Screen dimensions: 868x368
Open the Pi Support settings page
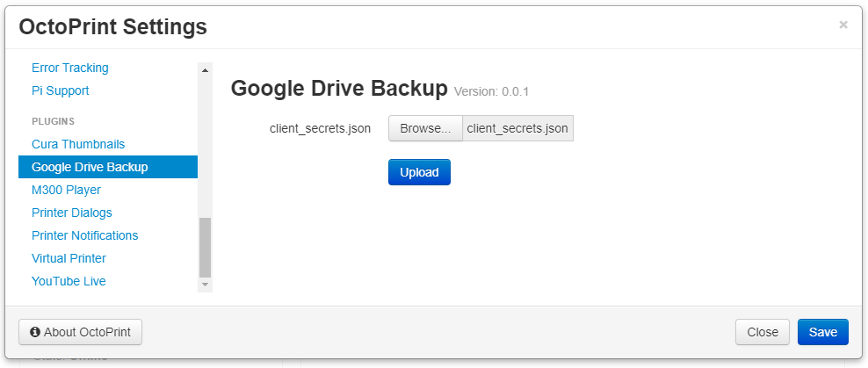[60, 90]
